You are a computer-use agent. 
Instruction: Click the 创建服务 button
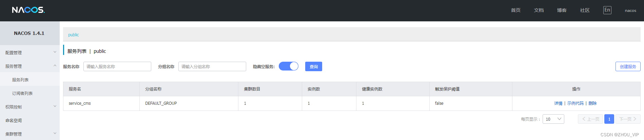(628, 66)
